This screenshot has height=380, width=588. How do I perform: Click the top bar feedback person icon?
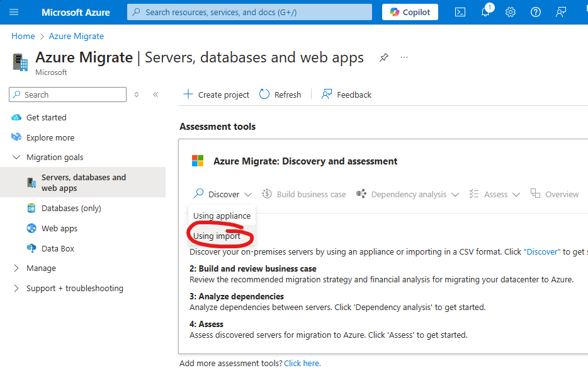pos(561,12)
